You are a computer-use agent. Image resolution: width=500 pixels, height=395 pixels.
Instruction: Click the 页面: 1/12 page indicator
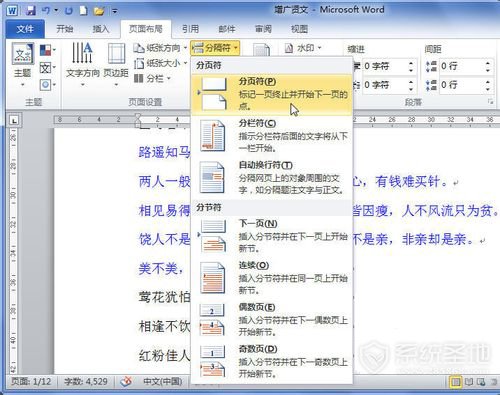[31, 381]
